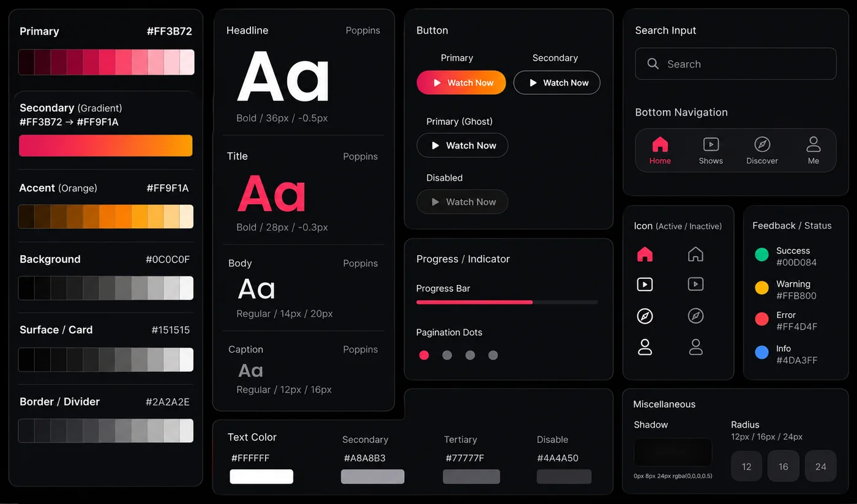Click the magnifier icon in Search Input
Image resolution: width=857 pixels, height=504 pixels.
653,64
